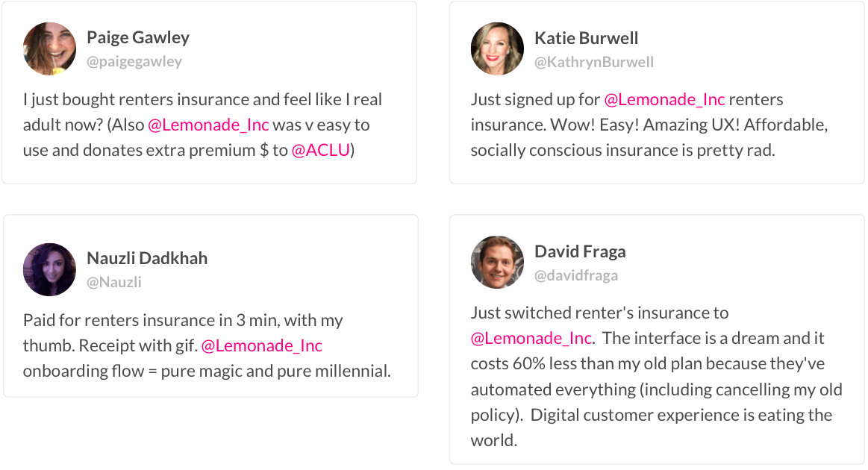Screen dimensions: 868x470
Task: Select the @Nauzli handle
Action: 114,282
